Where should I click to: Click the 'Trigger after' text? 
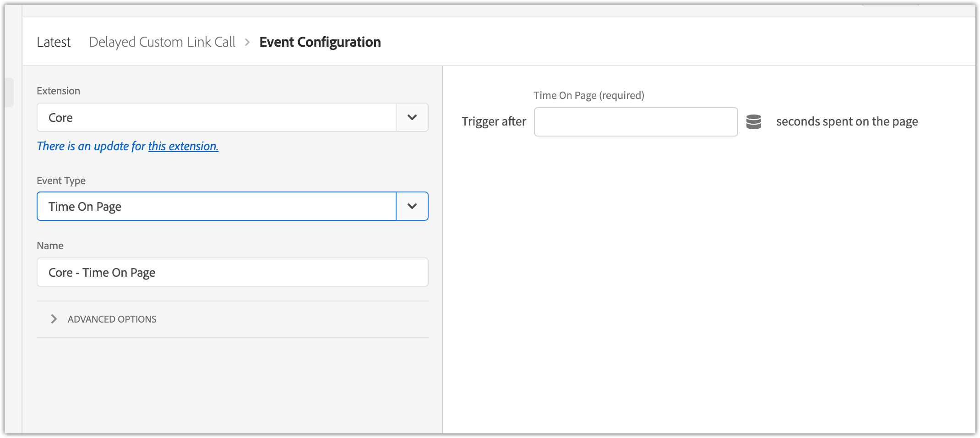(x=494, y=121)
